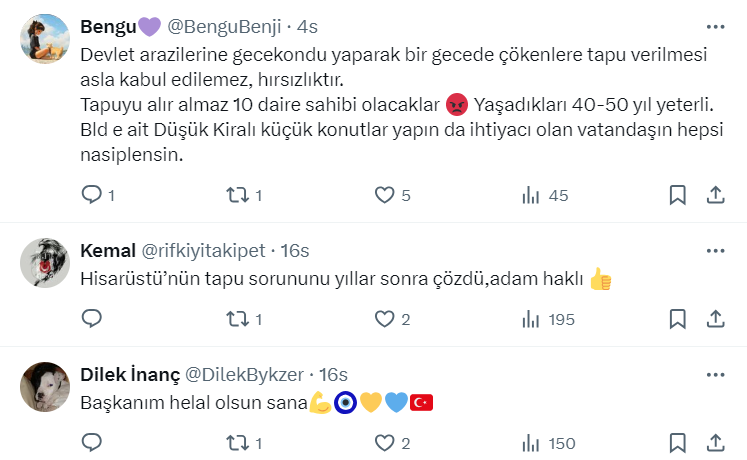Open more options on Bengu's tweet
The height and width of the screenshot is (460, 747).
pyautogui.click(x=716, y=27)
